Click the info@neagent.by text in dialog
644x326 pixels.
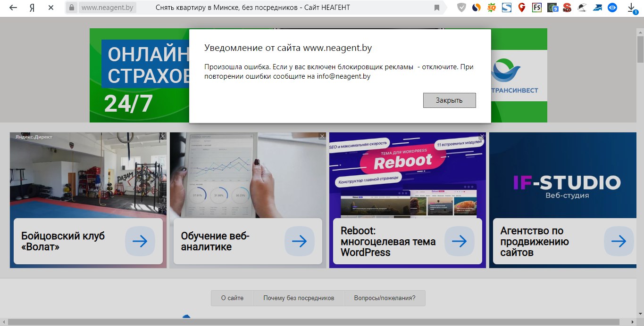[343, 76]
